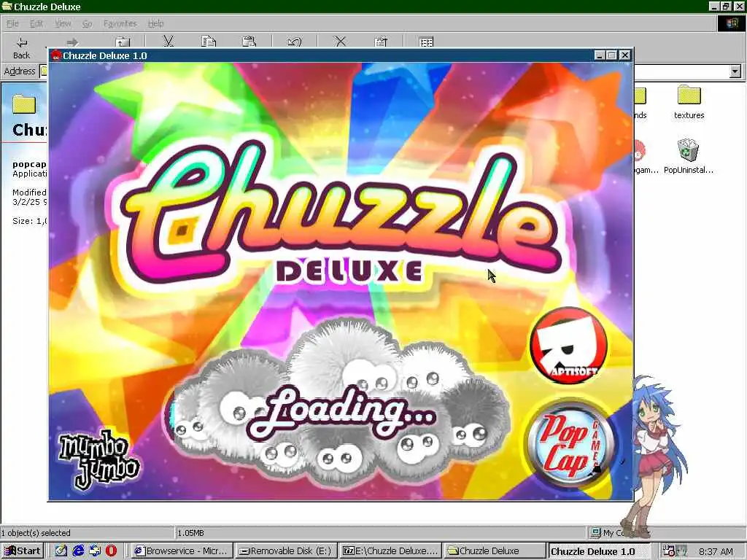Minimize the Chuzzle Deluxe 1.0 game window
747x560 pixels.
point(600,55)
